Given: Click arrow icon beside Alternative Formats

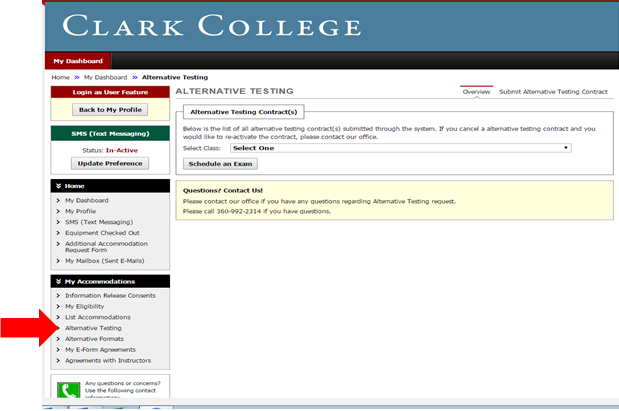Looking at the screenshot, I should point(58,339).
